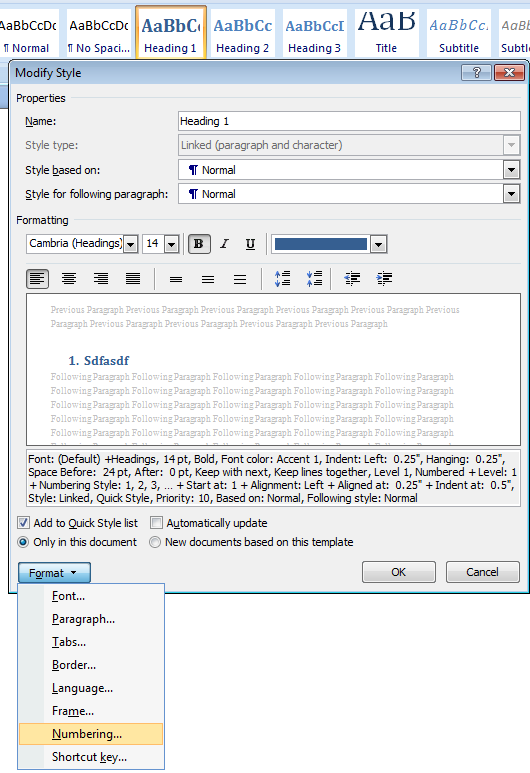
Task: Close the Modify Style dialog
Action: tap(509, 73)
